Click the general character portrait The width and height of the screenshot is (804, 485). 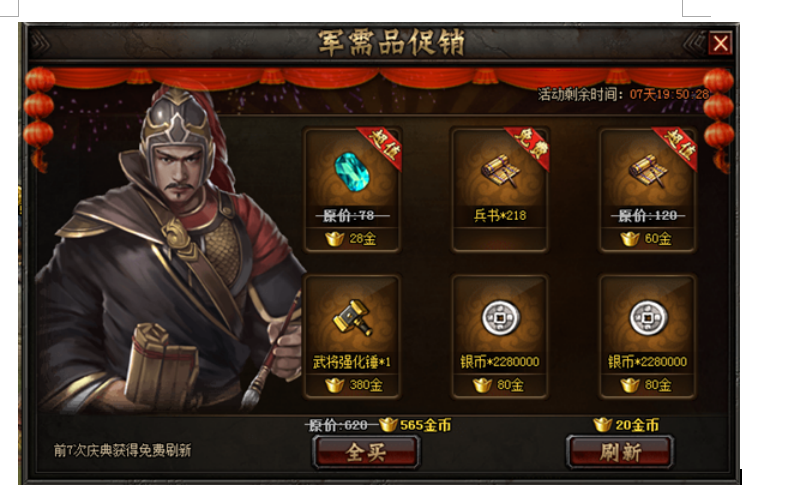click(169, 251)
